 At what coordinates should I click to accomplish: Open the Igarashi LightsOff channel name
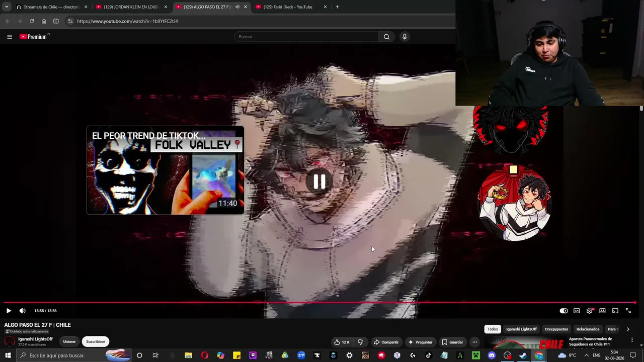point(35,339)
